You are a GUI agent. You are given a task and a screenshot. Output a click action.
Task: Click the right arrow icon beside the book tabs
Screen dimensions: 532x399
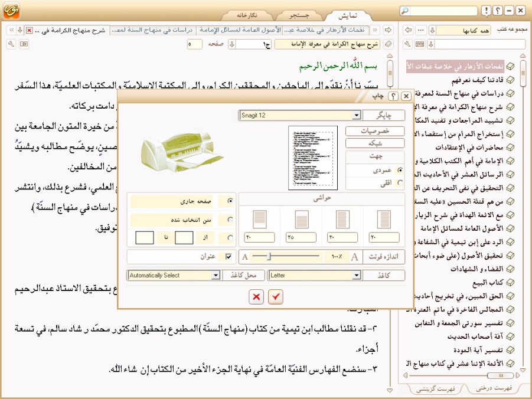(x=388, y=30)
